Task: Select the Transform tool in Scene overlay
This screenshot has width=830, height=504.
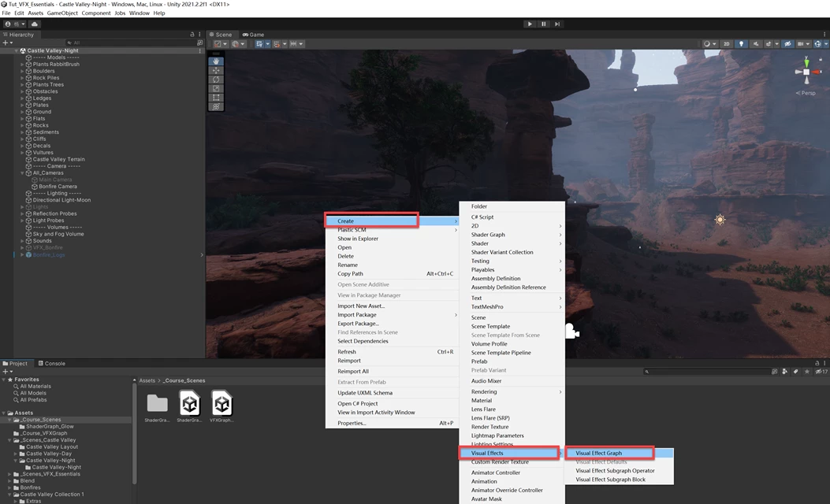Action: [216, 106]
